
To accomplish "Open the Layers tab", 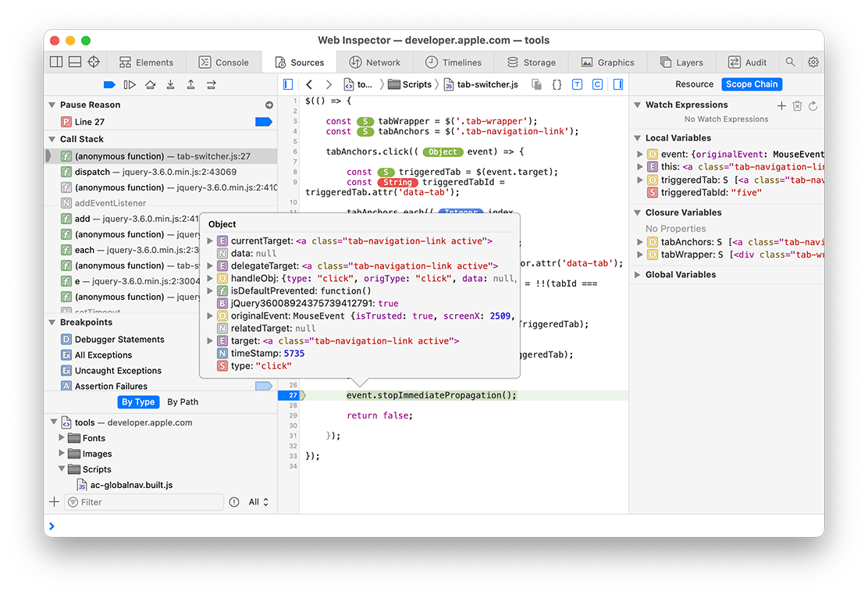I will 681,62.
